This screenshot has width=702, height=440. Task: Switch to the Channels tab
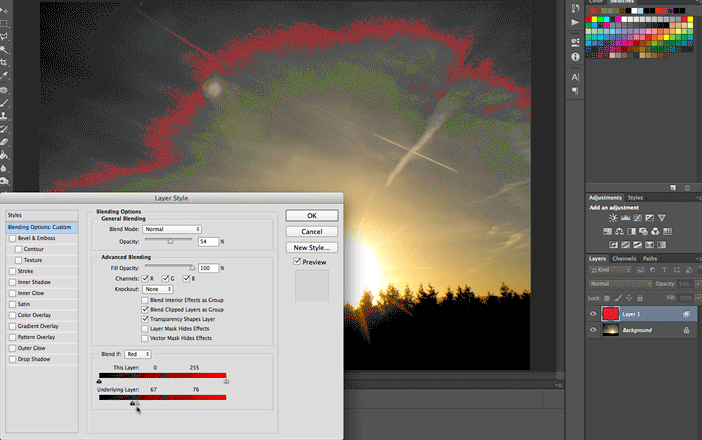(x=624, y=259)
